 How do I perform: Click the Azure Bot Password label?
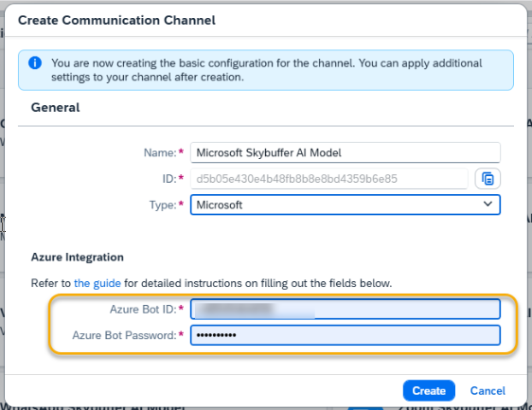pyautogui.click(x=124, y=335)
